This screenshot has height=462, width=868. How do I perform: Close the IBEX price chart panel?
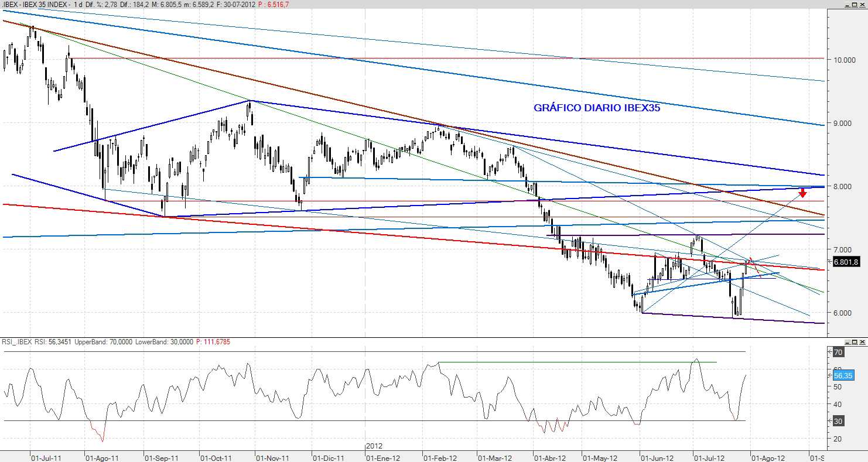pos(863,5)
